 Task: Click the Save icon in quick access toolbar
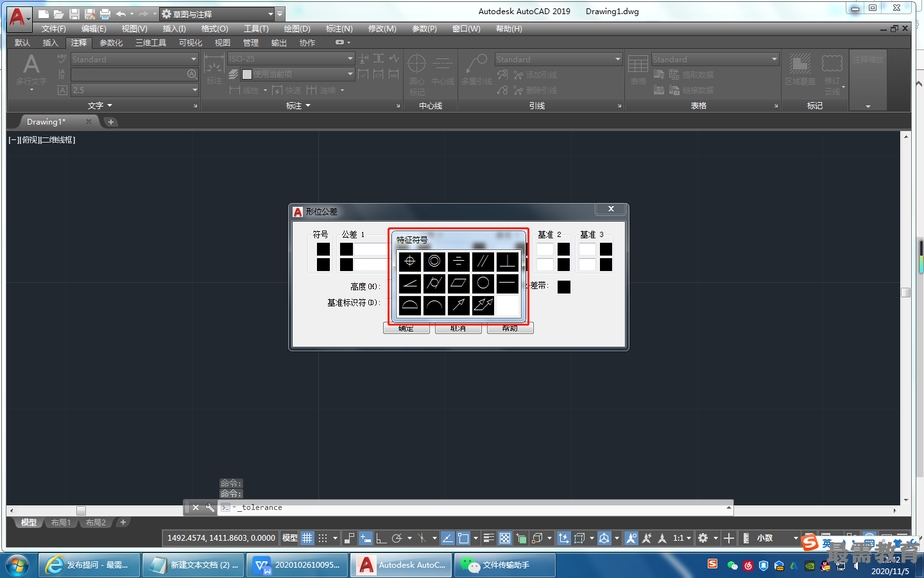(x=74, y=13)
